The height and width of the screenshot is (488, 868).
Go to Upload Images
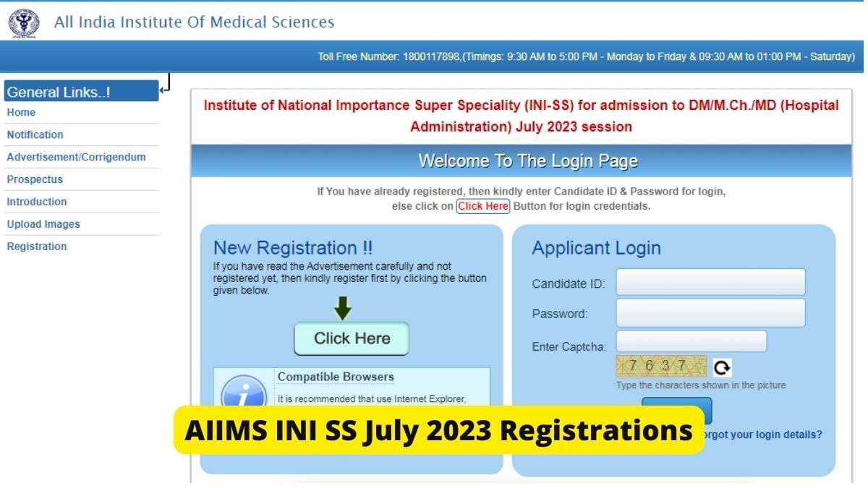tap(43, 225)
